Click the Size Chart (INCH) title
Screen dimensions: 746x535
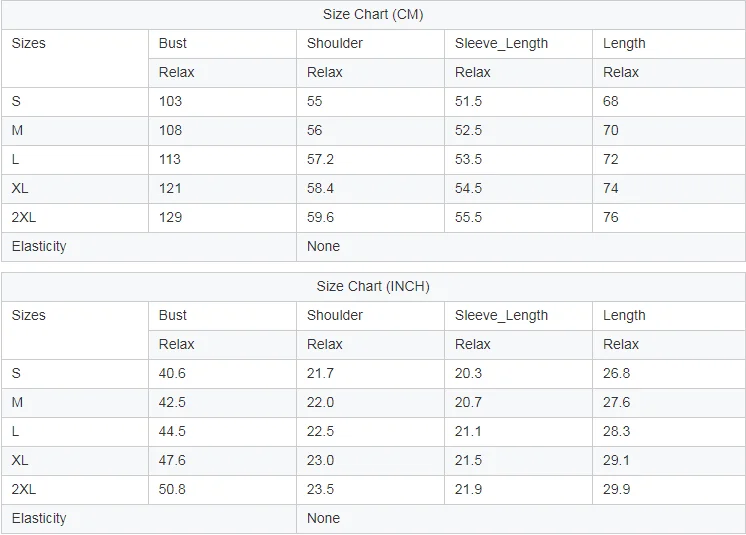coord(373,286)
